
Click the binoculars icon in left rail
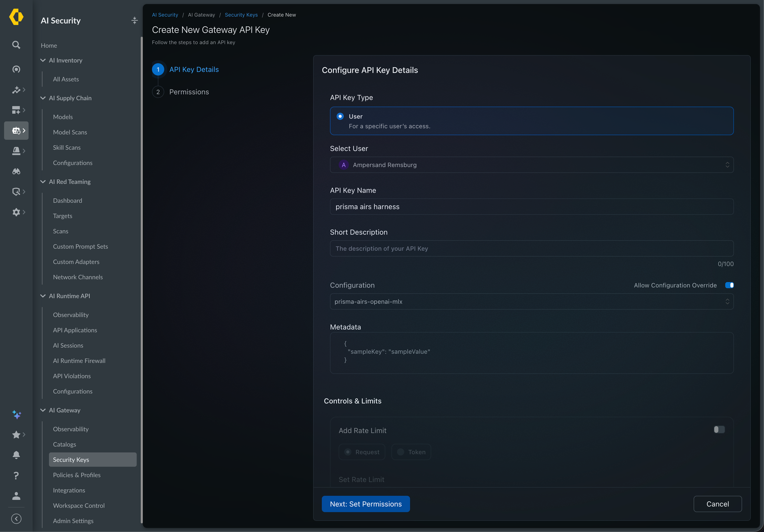16,171
